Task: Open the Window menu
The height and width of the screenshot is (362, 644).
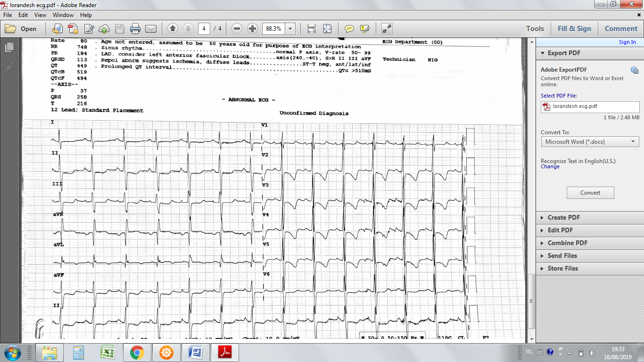Action: tap(63, 15)
